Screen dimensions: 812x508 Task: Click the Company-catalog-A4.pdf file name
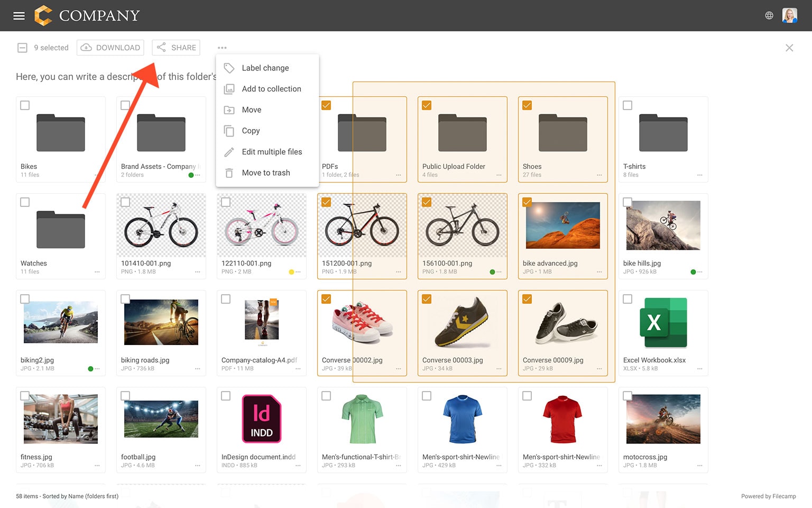point(259,360)
